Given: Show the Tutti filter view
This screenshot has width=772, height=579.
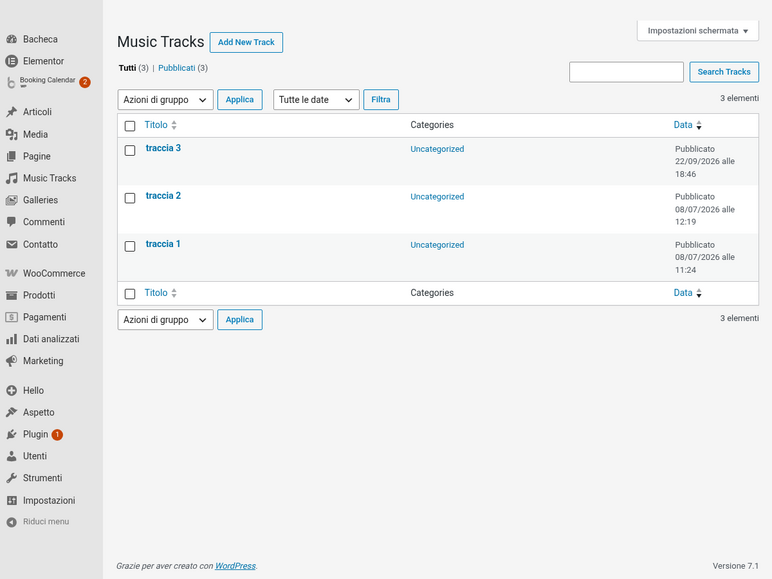Looking at the screenshot, I should [x=127, y=68].
